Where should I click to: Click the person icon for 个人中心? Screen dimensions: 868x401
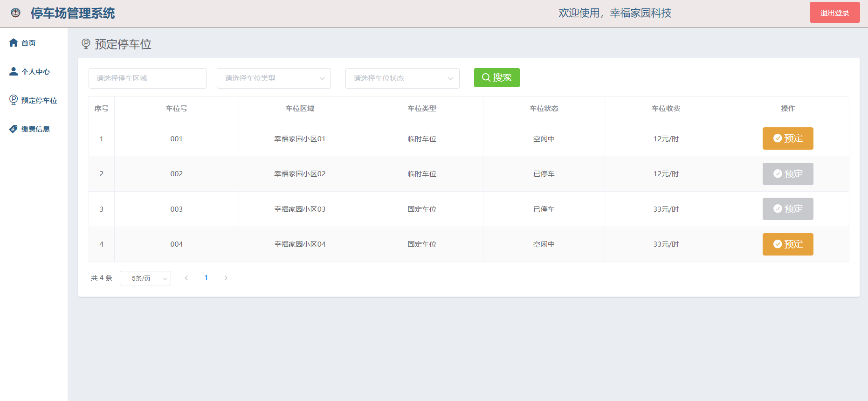tap(14, 71)
